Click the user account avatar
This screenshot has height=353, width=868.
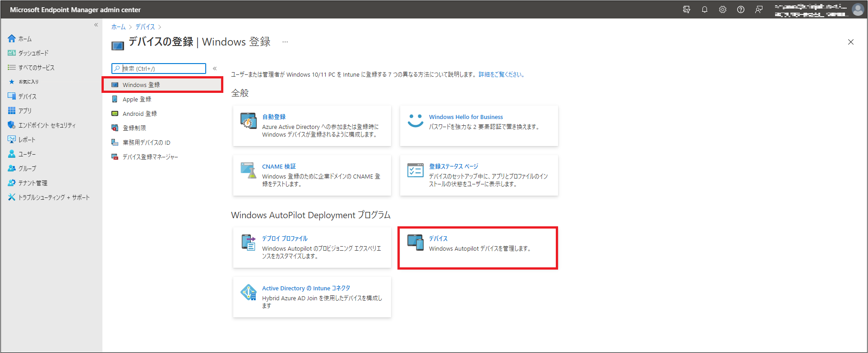click(858, 9)
